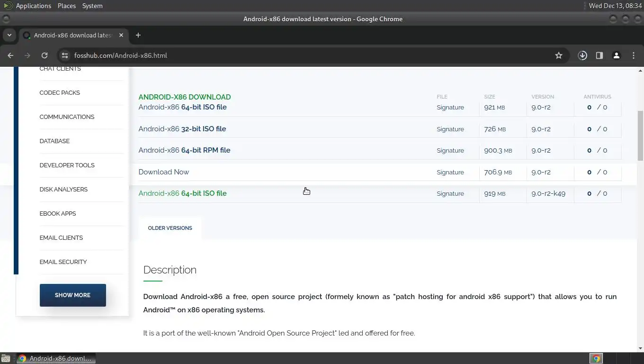This screenshot has width=644, height=364.
Task: Open Signature for the 900.3 MB file
Action: click(x=450, y=151)
